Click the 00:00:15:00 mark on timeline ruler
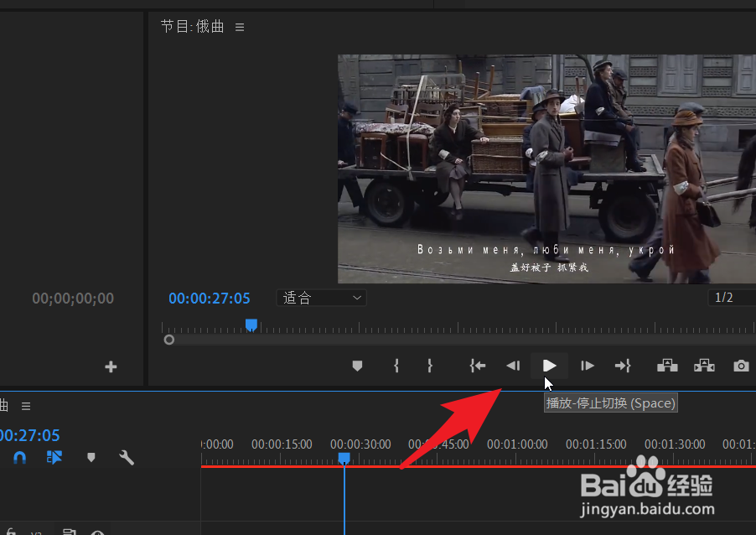The height and width of the screenshot is (535, 756). click(x=282, y=444)
